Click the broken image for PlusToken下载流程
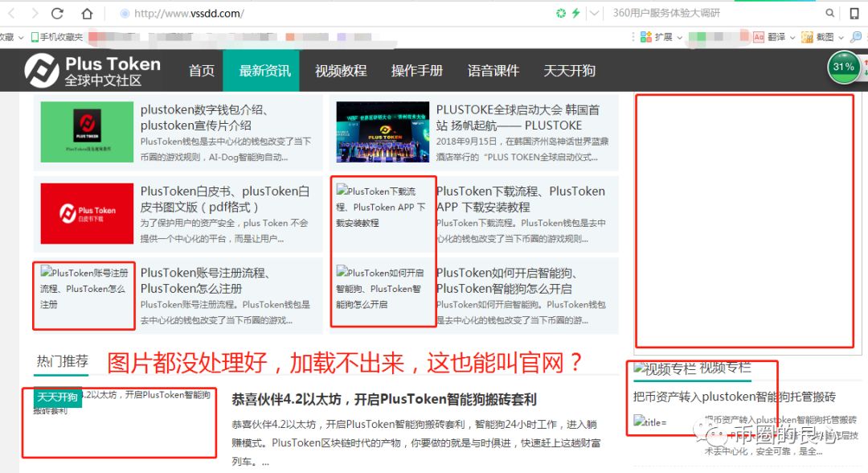The height and width of the screenshot is (473, 868). click(382, 207)
